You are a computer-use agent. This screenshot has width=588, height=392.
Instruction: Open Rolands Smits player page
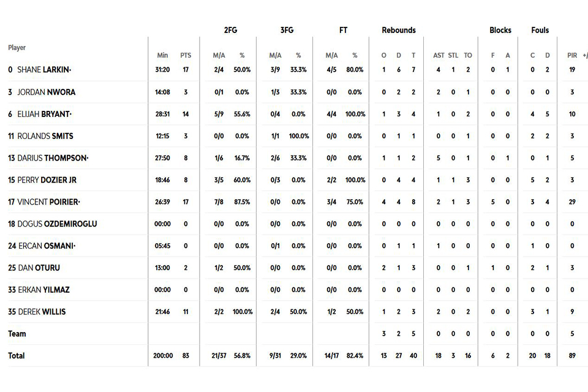[45, 136]
